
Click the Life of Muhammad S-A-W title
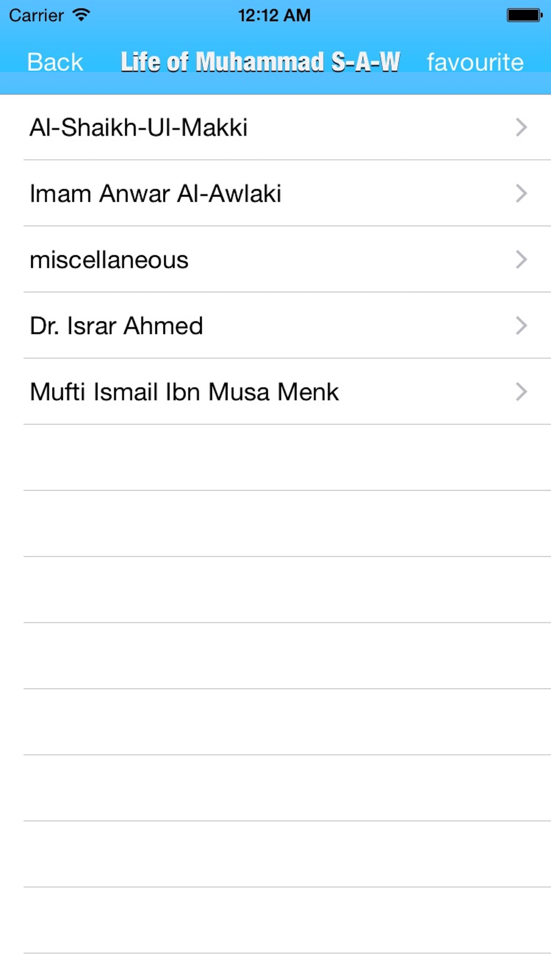(260, 62)
